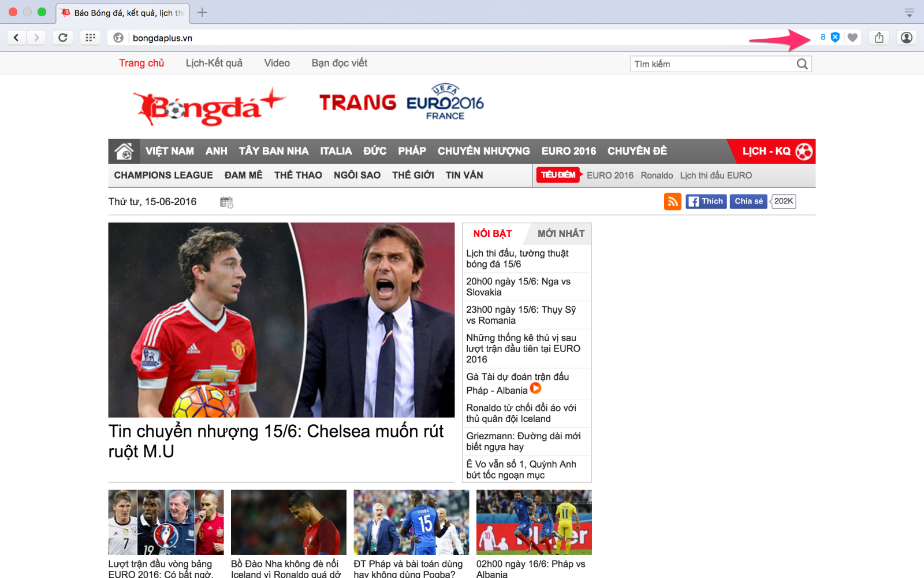Open the VIỆT NAM category
Image resolution: width=924 pixels, height=578 pixels.
tap(169, 151)
